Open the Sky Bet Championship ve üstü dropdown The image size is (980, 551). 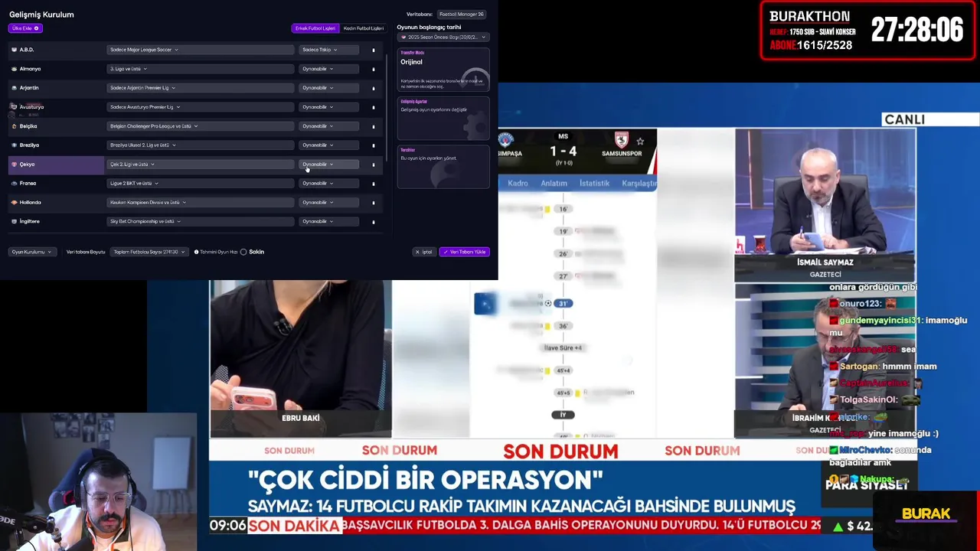[199, 221]
